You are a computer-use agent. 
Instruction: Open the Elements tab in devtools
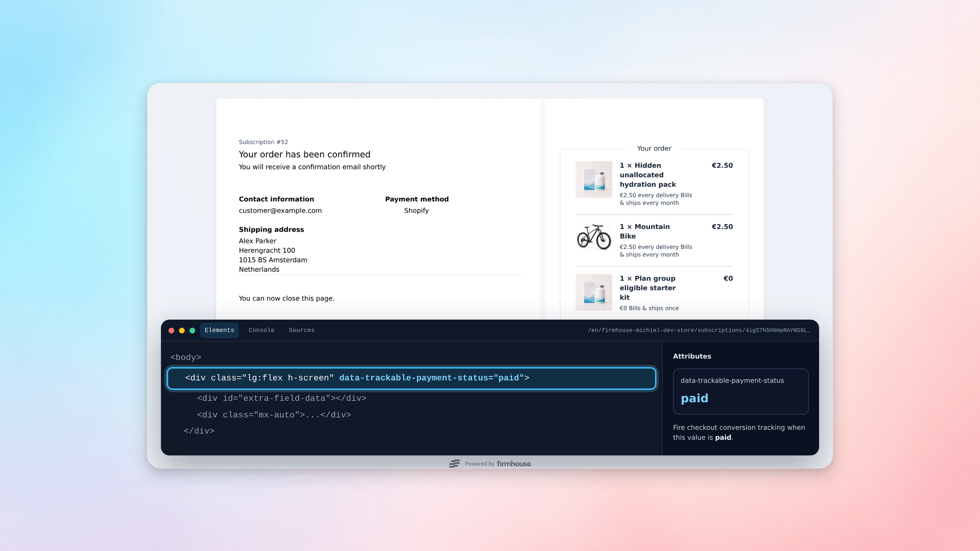coord(219,330)
